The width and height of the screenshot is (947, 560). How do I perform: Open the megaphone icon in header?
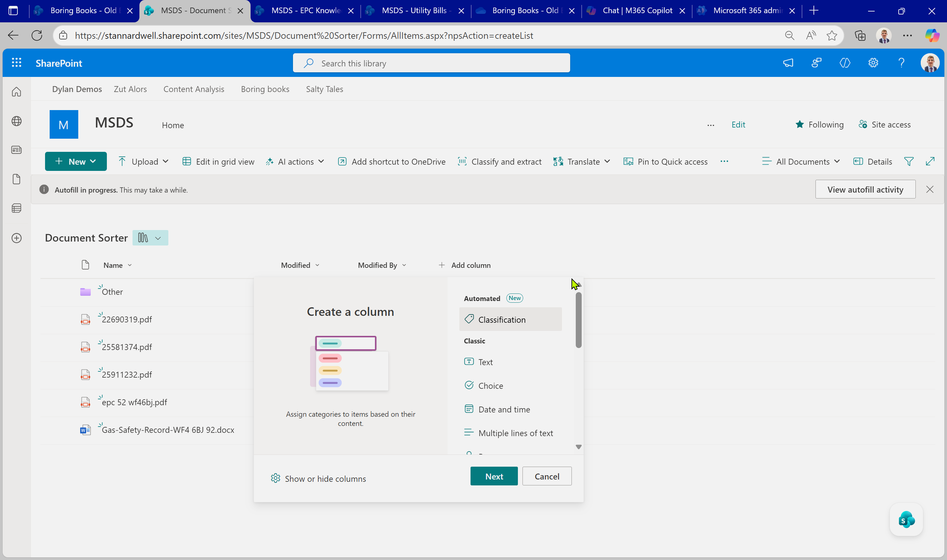[788, 63]
